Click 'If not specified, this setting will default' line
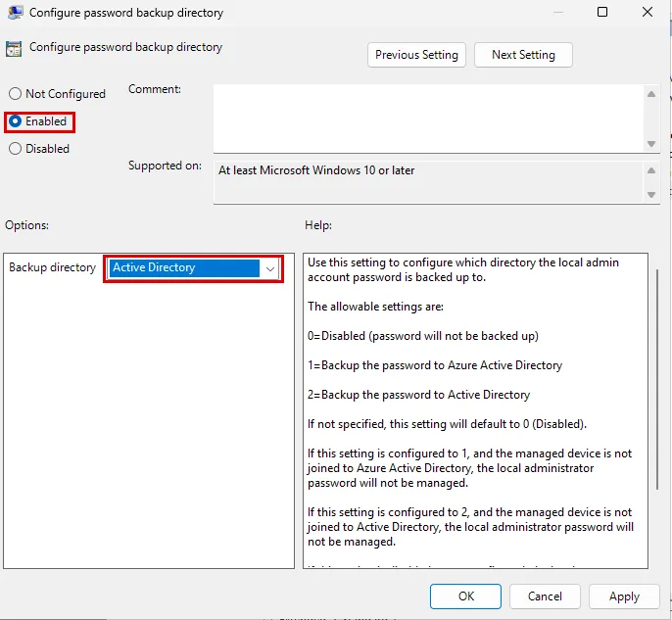The image size is (672, 620). pyautogui.click(x=447, y=424)
